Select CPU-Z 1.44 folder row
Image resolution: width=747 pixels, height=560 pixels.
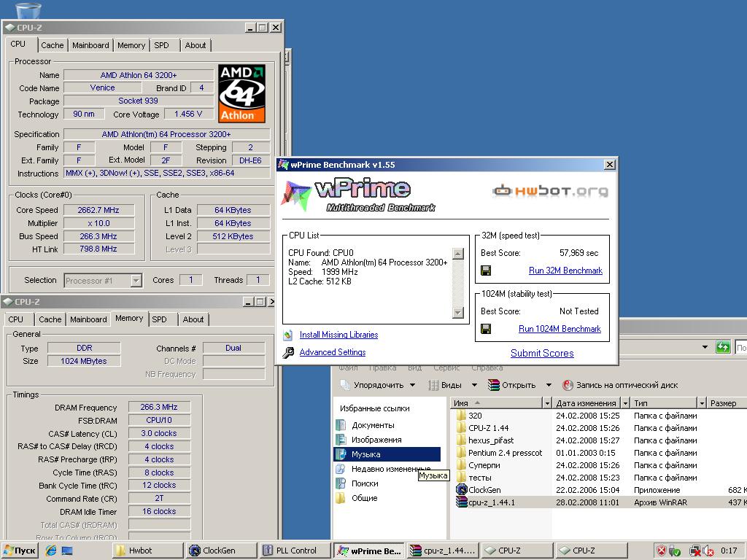point(488,428)
